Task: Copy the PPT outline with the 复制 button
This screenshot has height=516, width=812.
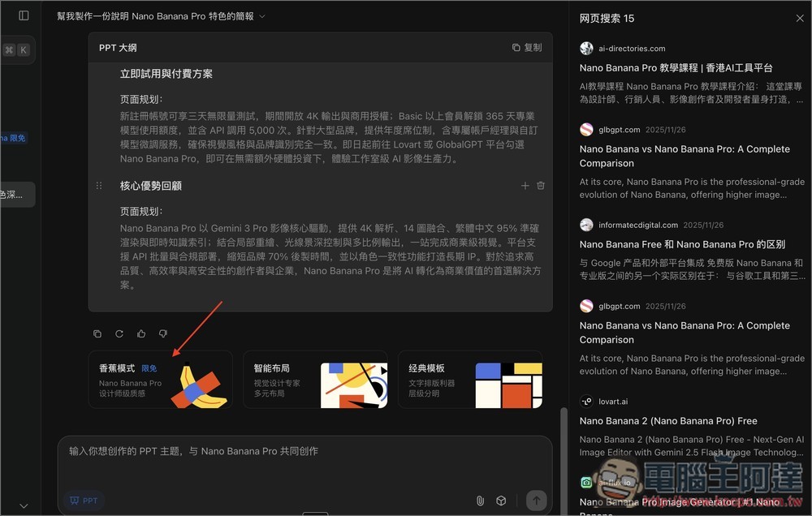Action: coord(526,47)
